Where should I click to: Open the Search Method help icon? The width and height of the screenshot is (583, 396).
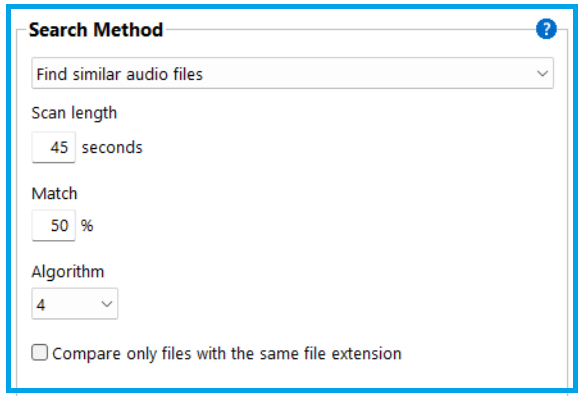pyautogui.click(x=546, y=29)
